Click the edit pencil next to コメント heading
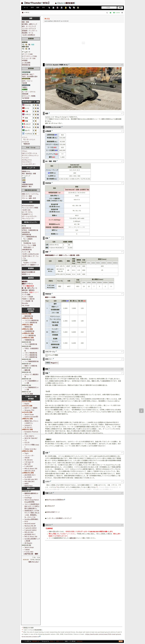The image size is (145, 644). coord(52,525)
